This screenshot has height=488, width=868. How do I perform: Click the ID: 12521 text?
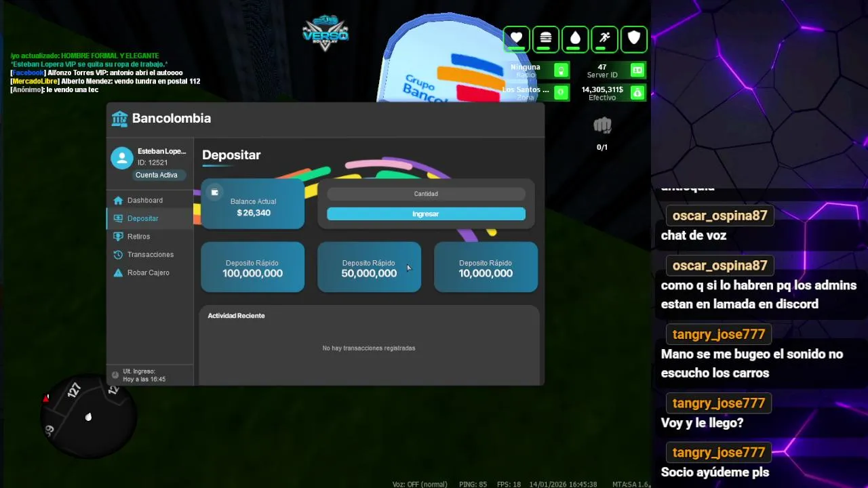(153, 163)
